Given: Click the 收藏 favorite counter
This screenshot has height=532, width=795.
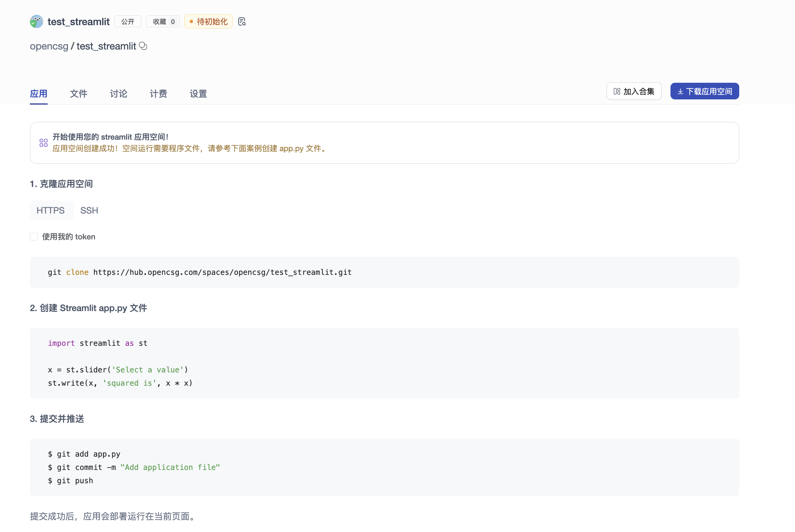Looking at the screenshot, I should 163,21.
